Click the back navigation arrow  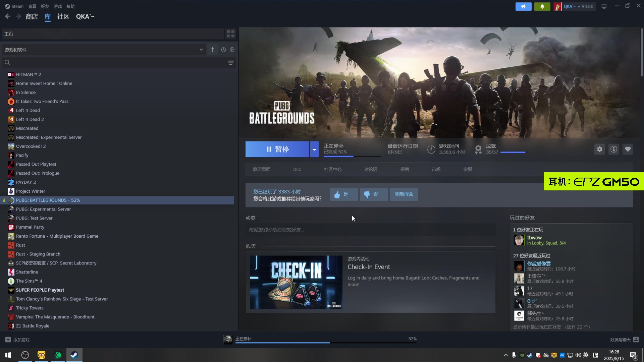8,16
